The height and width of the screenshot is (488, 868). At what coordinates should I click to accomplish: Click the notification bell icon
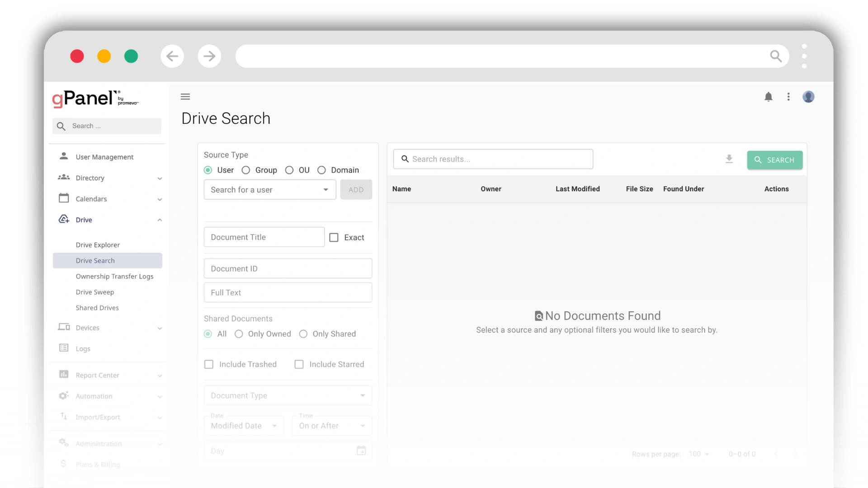coord(769,97)
